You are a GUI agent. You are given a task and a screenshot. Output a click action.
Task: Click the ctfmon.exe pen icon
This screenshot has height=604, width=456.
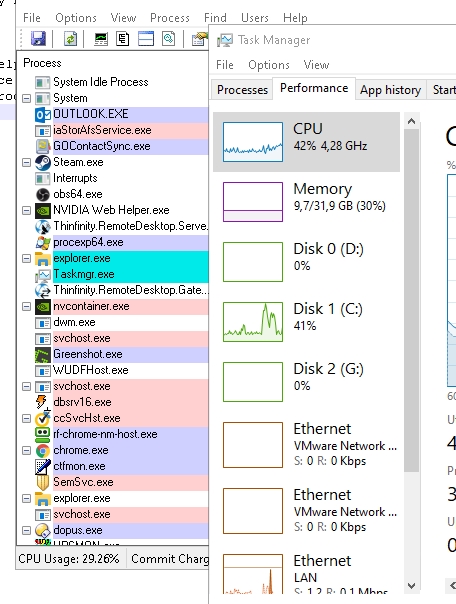[x=43, y=466]
